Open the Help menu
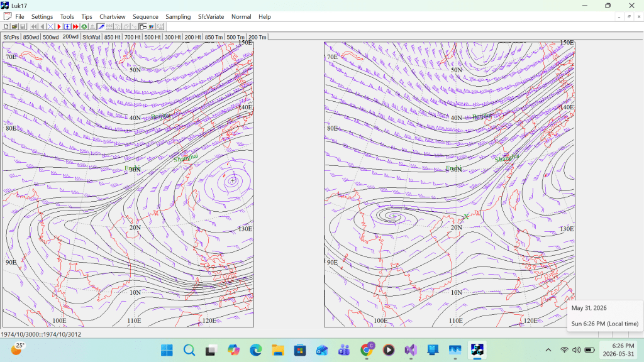 coord(265,17)
